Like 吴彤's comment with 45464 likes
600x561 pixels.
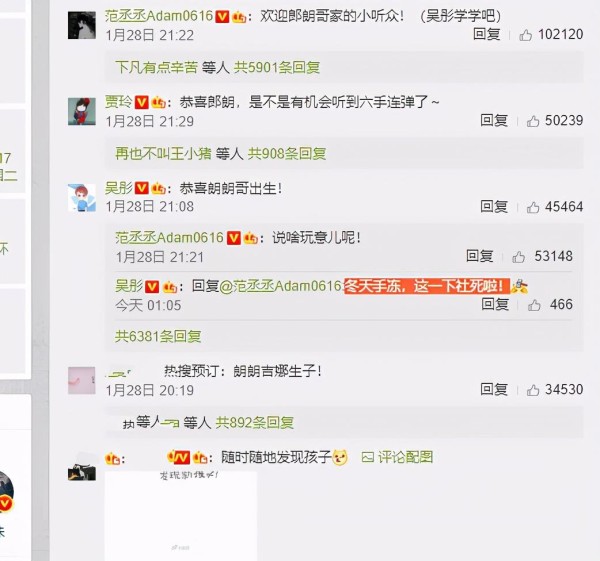click(533, 207)
